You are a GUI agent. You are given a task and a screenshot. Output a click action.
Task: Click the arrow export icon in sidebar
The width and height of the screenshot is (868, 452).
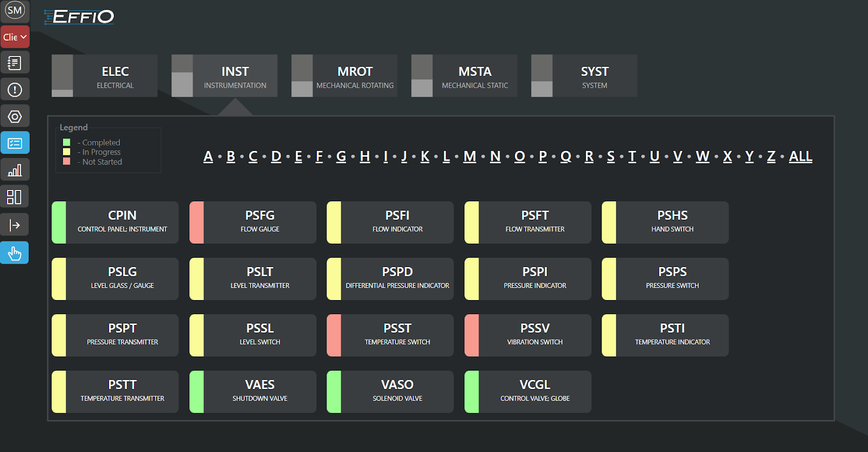click(x=15, y=225)
